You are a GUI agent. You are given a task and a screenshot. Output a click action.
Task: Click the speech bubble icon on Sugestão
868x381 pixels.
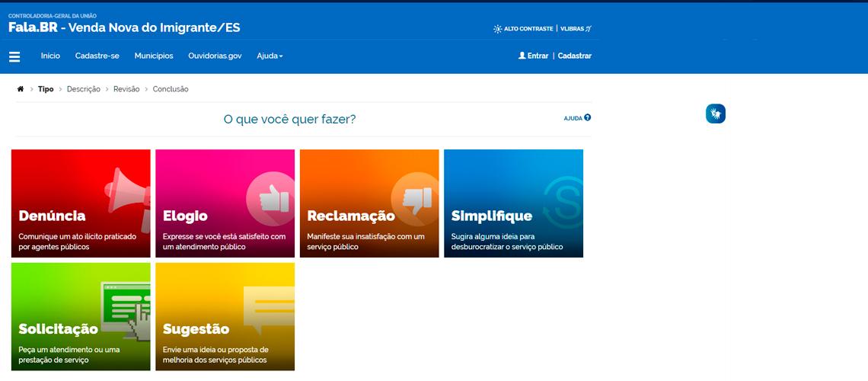(x=269, y=309)
